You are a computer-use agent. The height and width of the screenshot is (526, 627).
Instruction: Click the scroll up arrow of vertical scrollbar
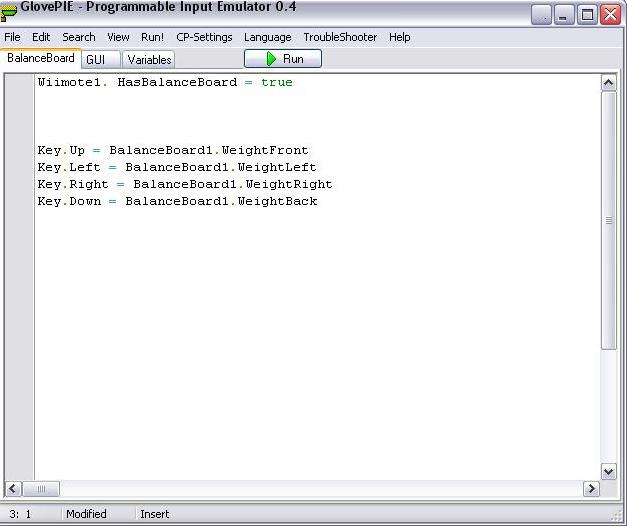609,83
